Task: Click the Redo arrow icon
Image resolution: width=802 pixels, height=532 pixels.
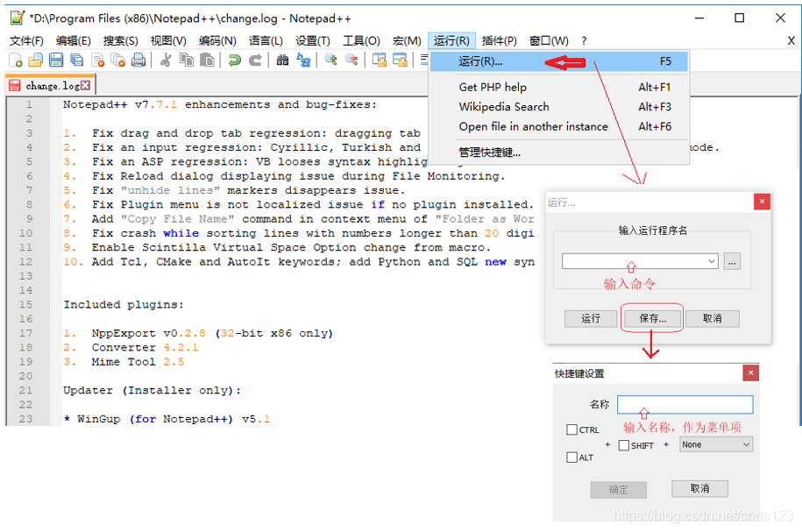Action: tap(255, 60)
